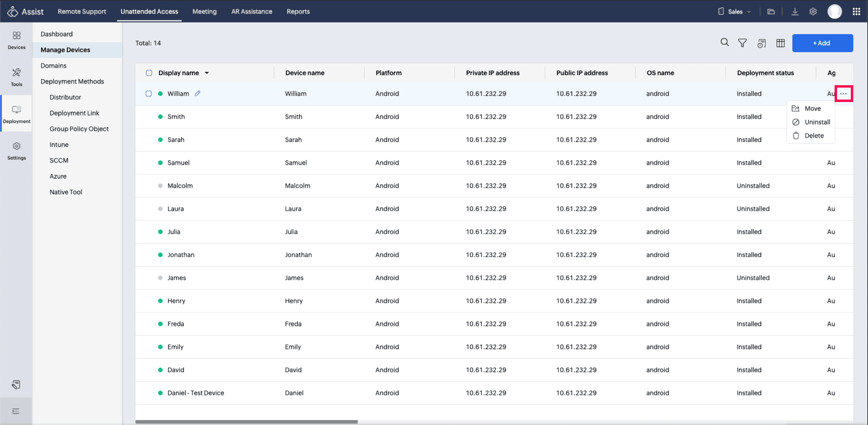Choose Uninstall from the context menu
The height and width of the screenshot is (425, 868).
pos(817,122)
